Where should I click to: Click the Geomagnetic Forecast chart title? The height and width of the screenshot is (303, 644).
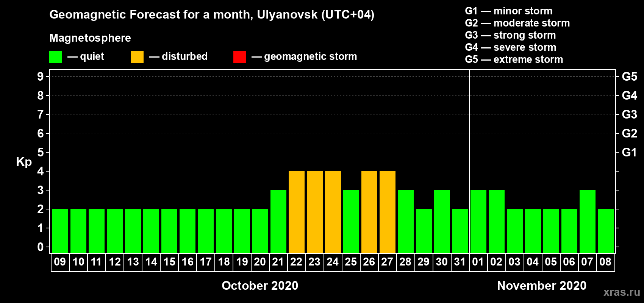tap(212, 14)
